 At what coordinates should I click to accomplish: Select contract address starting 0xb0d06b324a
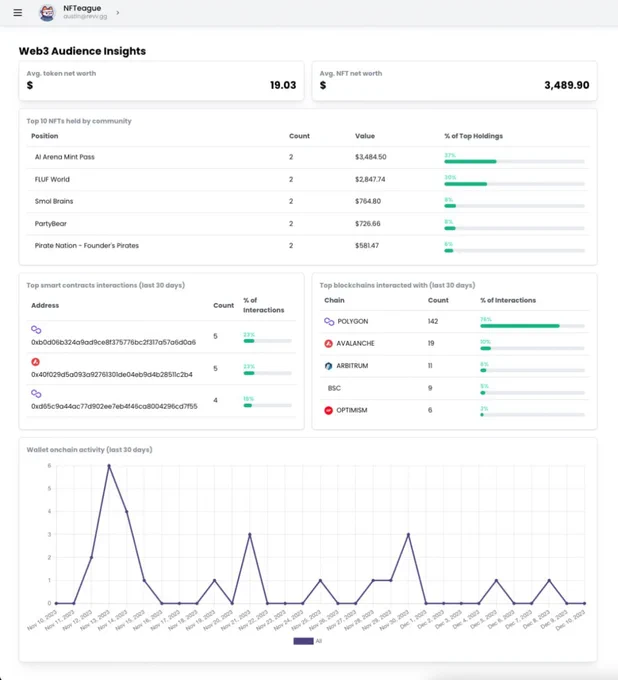pos(114,342)
